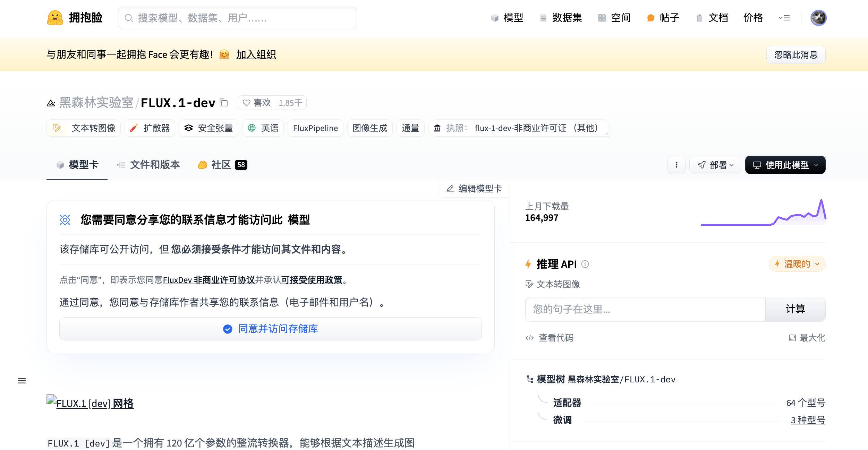Image resolution: width=868 pixels, height=450 pixels.
Task: Click the gated model access icon
Action: click(65, 220)
